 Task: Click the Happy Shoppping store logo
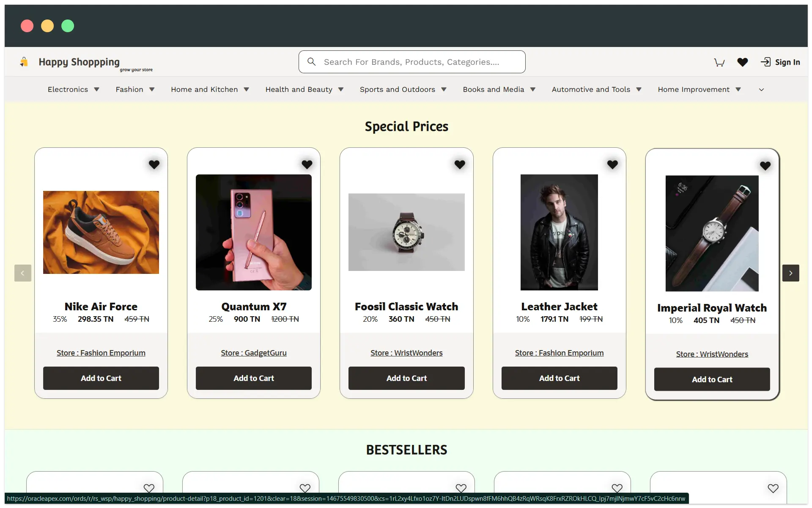[79, 63]
